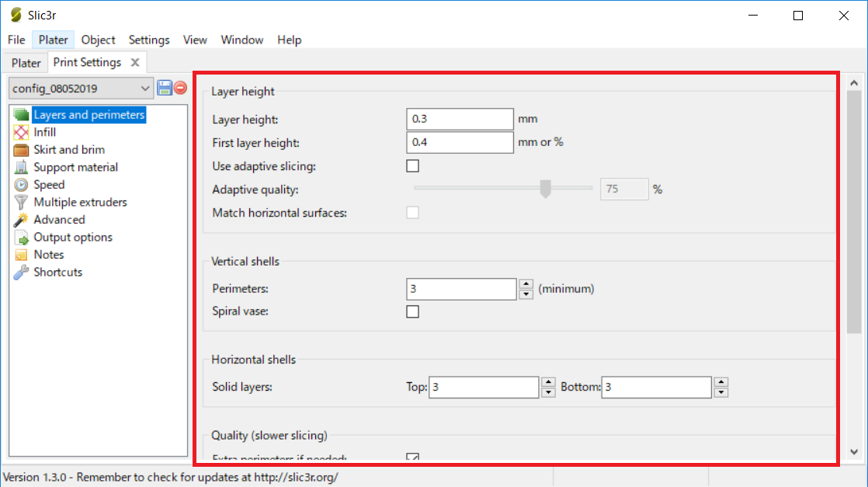868x487 pixels.
Task: Open the Help menu
Action: click(x=289, y=40)
